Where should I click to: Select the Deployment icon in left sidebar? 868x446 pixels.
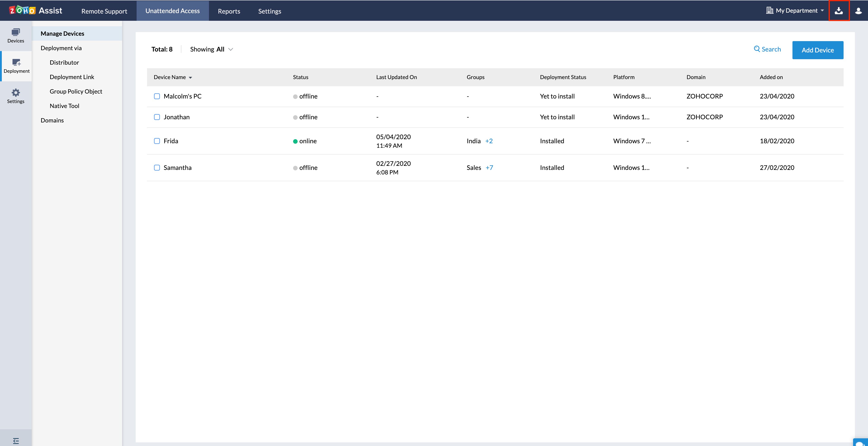pyautogui.click(x=16, y=66)
